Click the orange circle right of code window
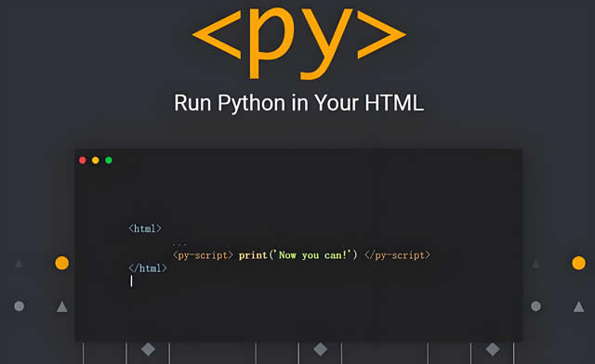The height and width of the screenshot is (364, 595). (578, 263)
